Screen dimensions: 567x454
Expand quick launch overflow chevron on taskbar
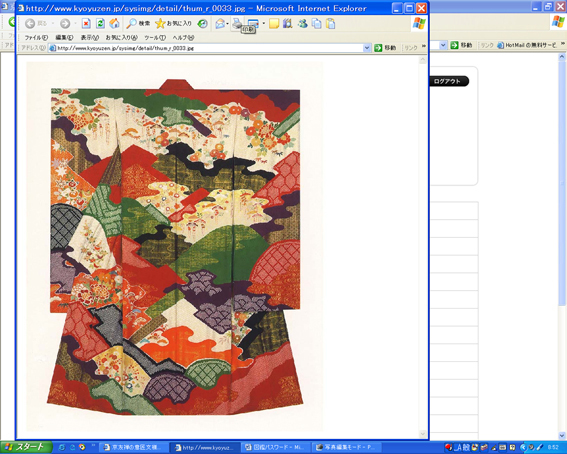tap(93, 445)
